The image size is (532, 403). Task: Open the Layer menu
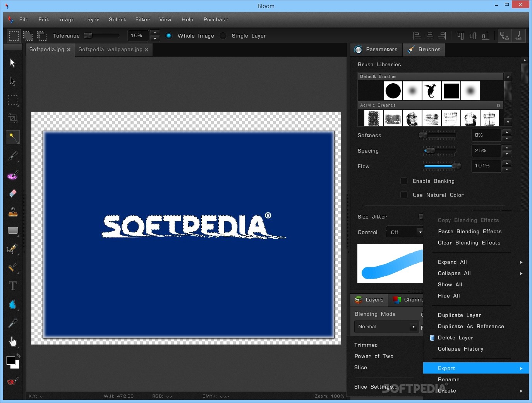92,19
